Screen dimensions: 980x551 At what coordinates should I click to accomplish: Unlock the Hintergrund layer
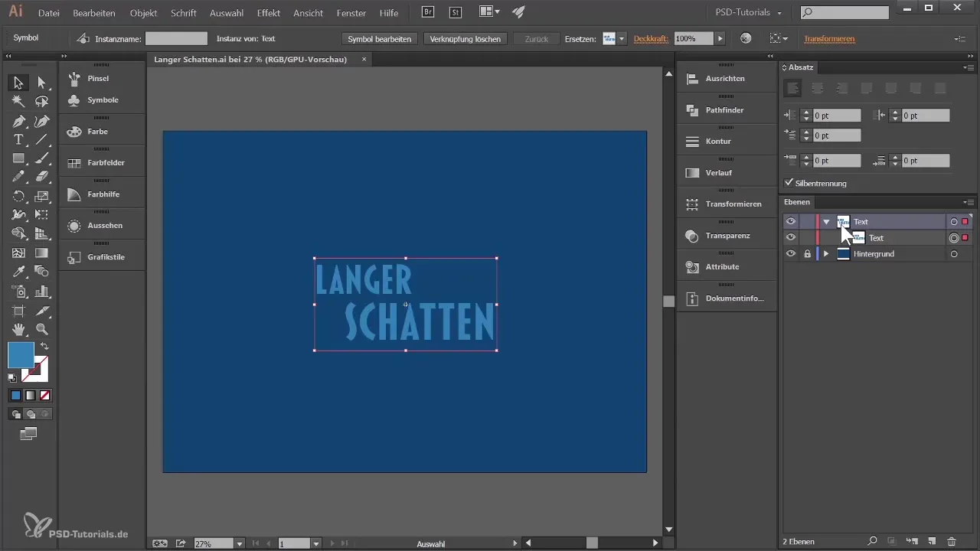coord(807,253)
